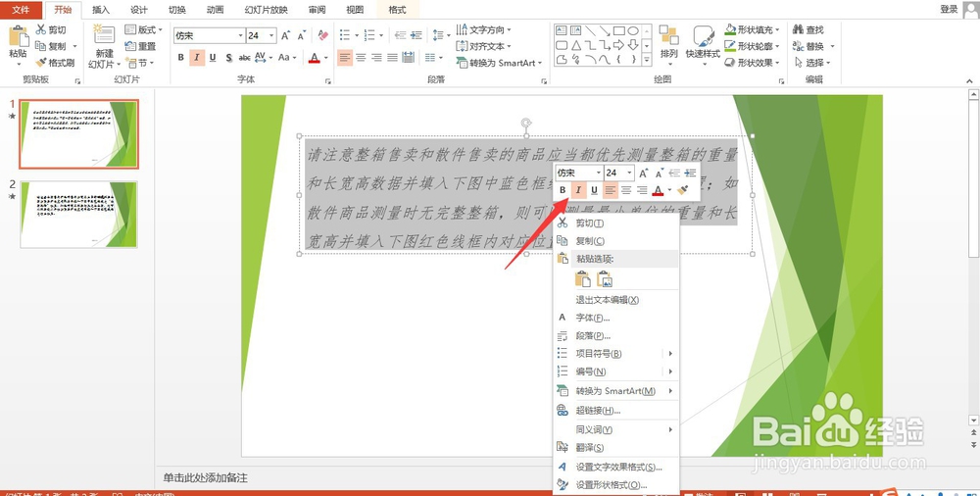This screenshot has width=980, height=496.
Task: Select the slide 1 thumbnail
Action: [x=78, y=134]
